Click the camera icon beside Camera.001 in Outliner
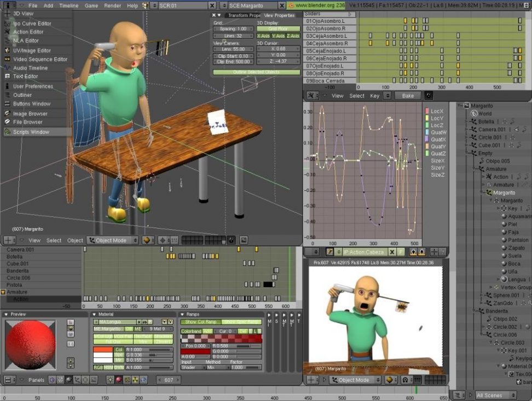The width and height of the screenshot is (532, 401). [516, 130]
